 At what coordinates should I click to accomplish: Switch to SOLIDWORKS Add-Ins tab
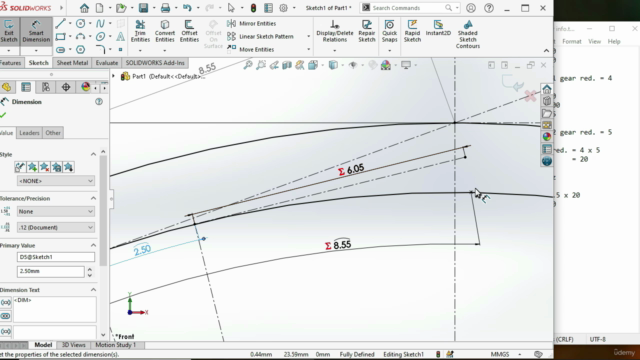pyautogui.click(x=155, y=63)
